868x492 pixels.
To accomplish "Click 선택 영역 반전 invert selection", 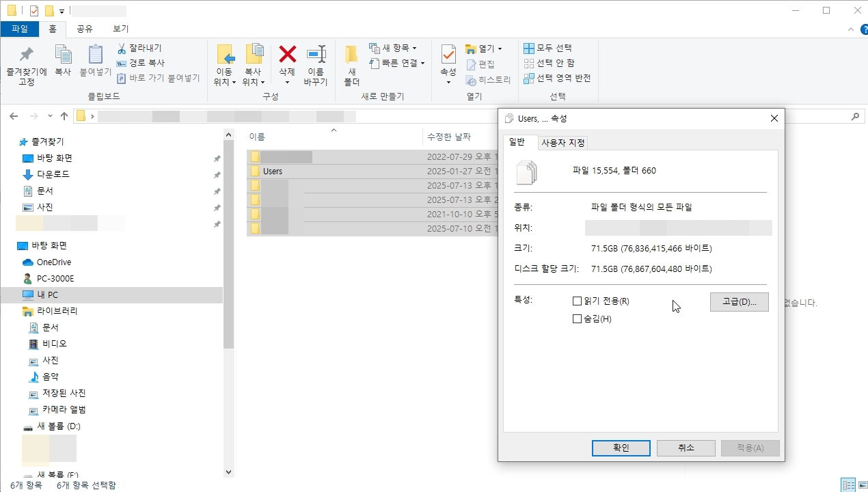I will tap(557, 78).
